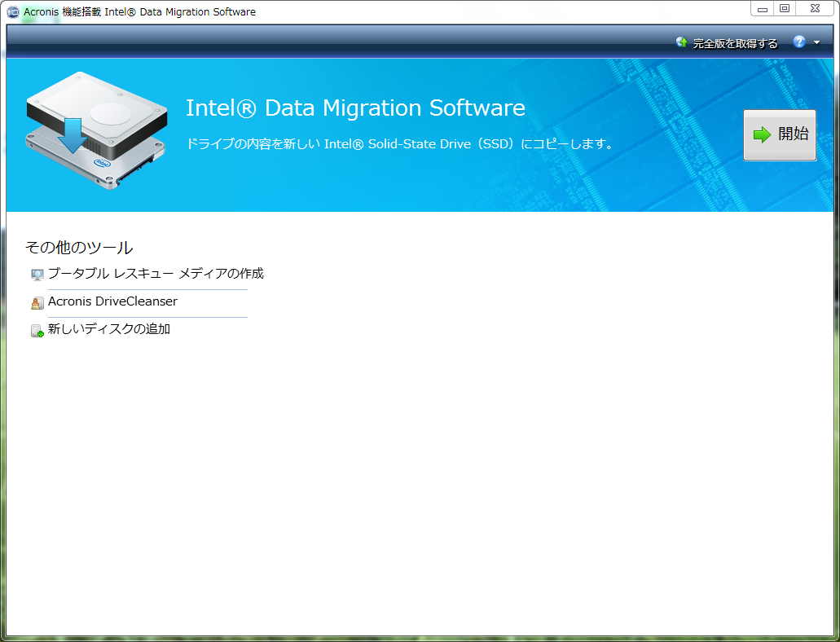Screen dimensions: 840x642
Task: Launch Acronis DriveCleanser
Action: pos(112,301)
